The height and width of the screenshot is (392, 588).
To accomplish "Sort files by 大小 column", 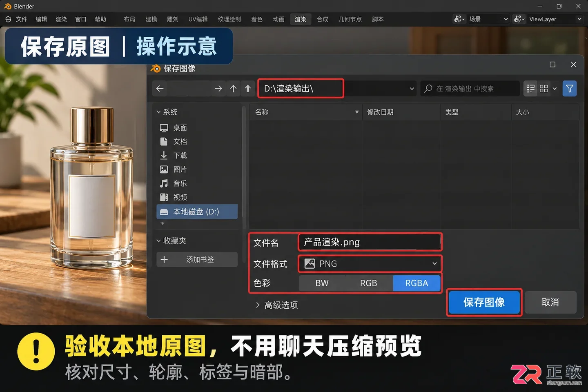I will tap(545, 112).
